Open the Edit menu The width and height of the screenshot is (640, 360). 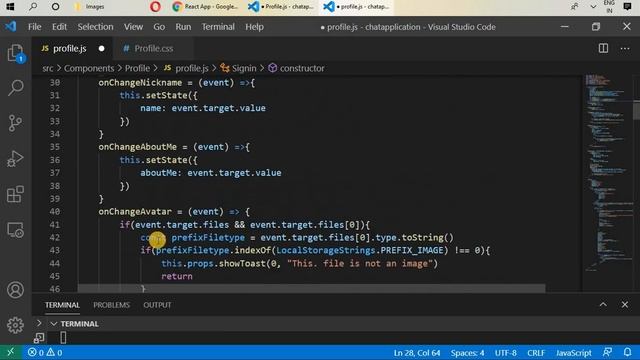pyautogui.click(x=59, y=27)
